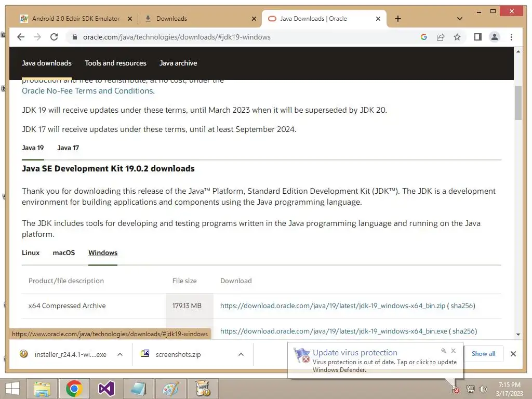Open Java archive nav item
This screenshot has width=532, height=399.
[178, 63]
